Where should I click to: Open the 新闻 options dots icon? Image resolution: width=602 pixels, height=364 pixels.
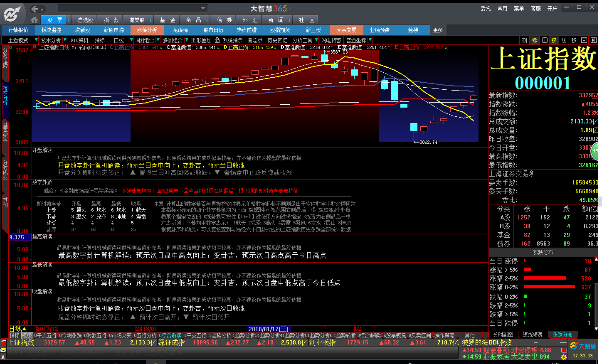click(x=290, y=20)
